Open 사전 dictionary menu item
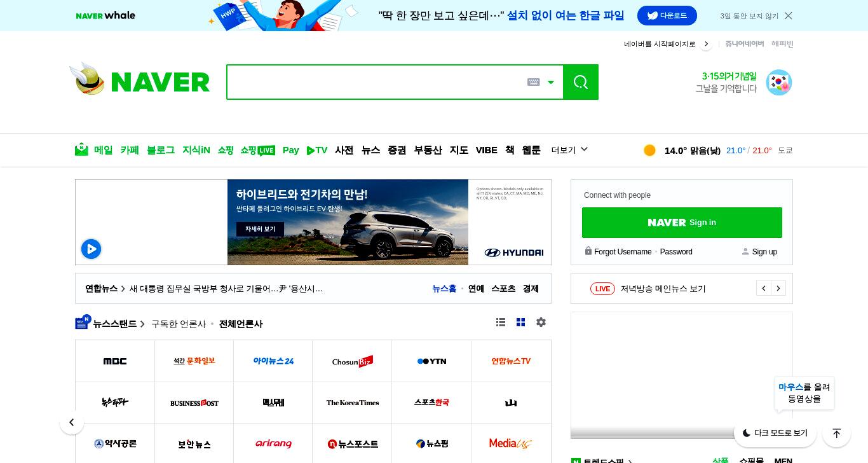 coord(344,150)
